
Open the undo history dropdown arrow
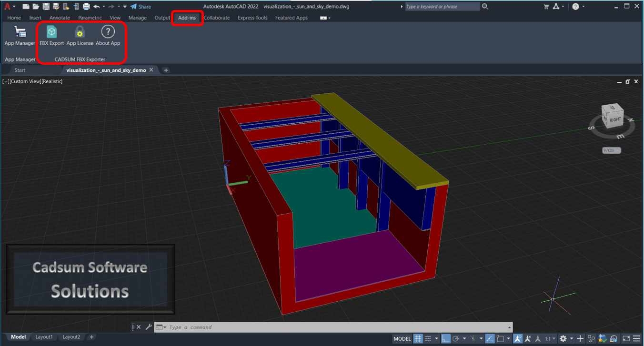click(x=103, y=6)
